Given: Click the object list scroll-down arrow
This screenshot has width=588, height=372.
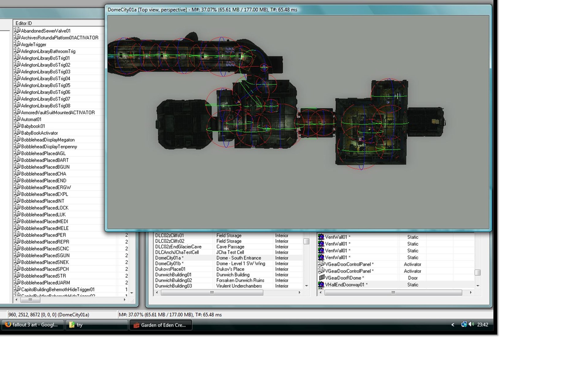Looking at the screenshot, I should point(477,286).
